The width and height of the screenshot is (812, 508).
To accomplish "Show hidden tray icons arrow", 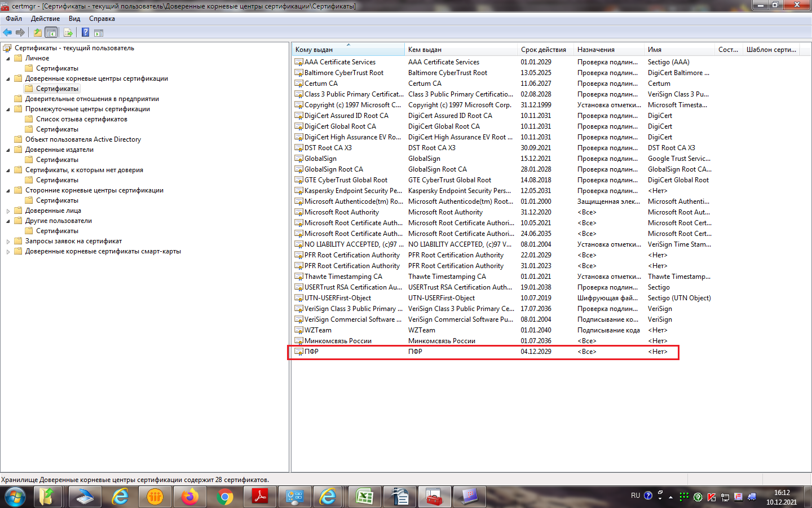I will tap(670, 497).
